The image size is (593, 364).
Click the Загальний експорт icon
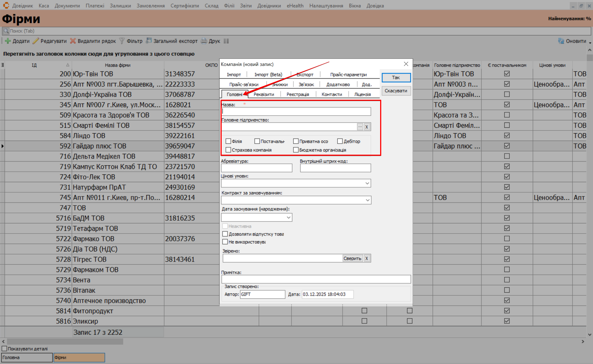coord(149,41)
